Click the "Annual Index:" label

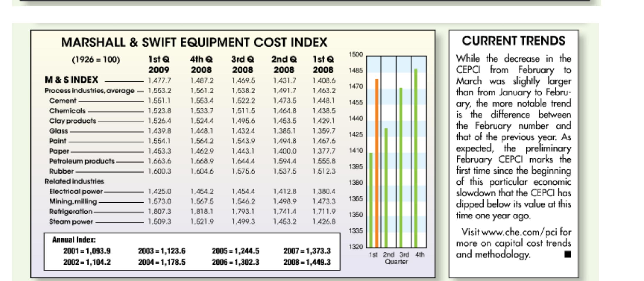tap(74, 240)
